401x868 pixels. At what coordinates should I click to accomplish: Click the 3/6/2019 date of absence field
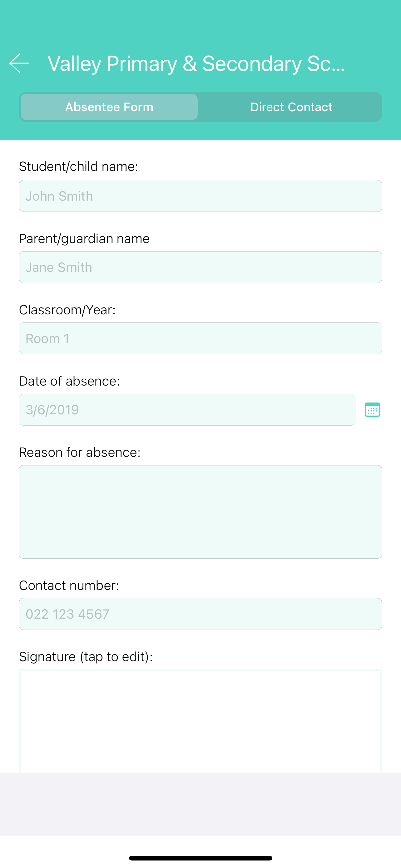point(187,410)
